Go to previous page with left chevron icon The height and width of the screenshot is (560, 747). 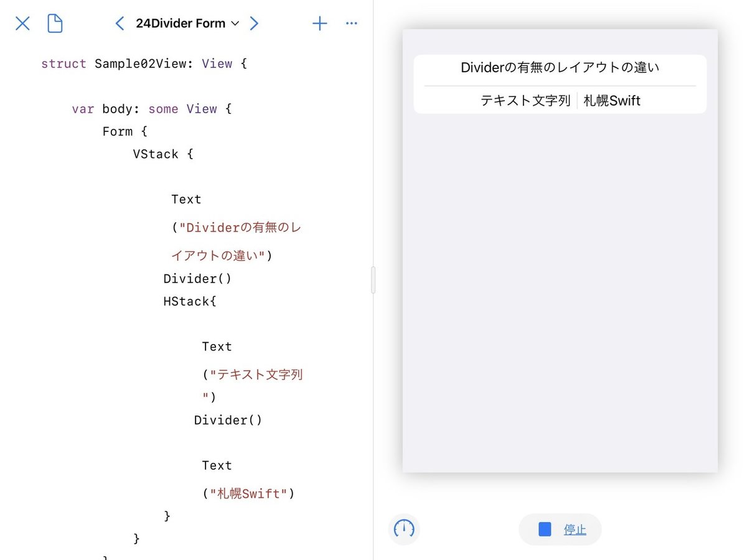(x=120, y=23)
